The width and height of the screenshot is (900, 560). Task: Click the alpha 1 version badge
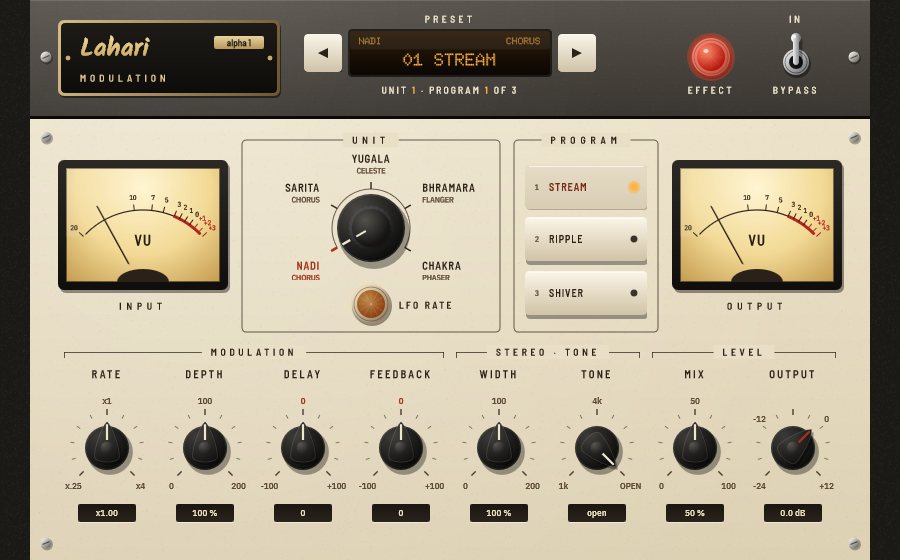(239, 43)
